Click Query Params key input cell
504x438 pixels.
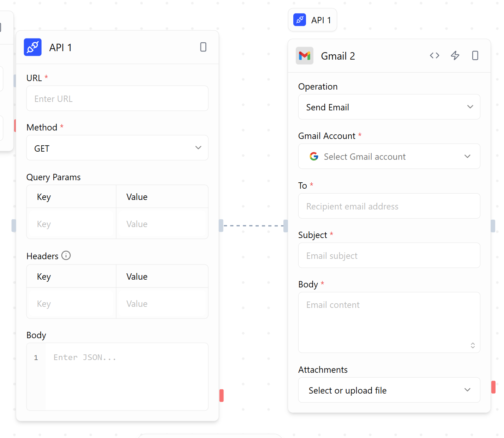click(x=71, y=224)
